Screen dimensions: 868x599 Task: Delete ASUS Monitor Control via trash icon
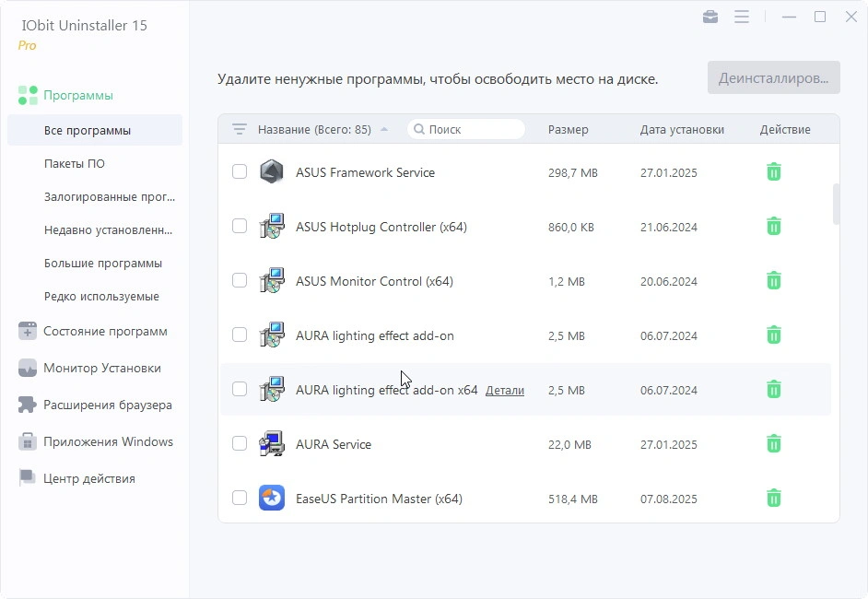click(x=774, y=281)
